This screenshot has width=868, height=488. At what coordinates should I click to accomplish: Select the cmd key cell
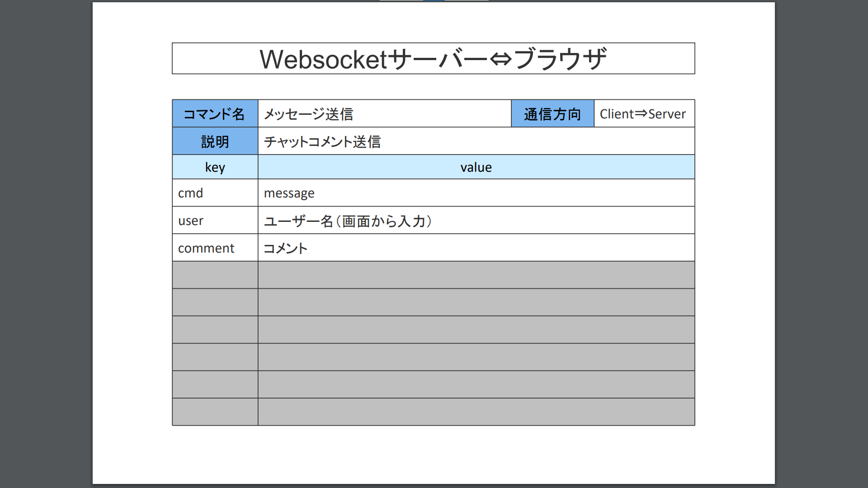tap(215, 193)
